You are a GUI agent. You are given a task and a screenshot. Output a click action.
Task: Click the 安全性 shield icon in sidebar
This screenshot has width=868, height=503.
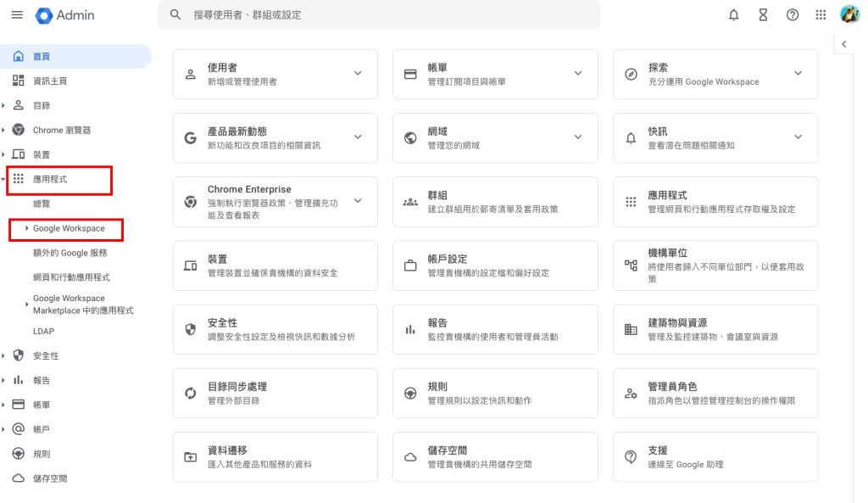[19, 355]
